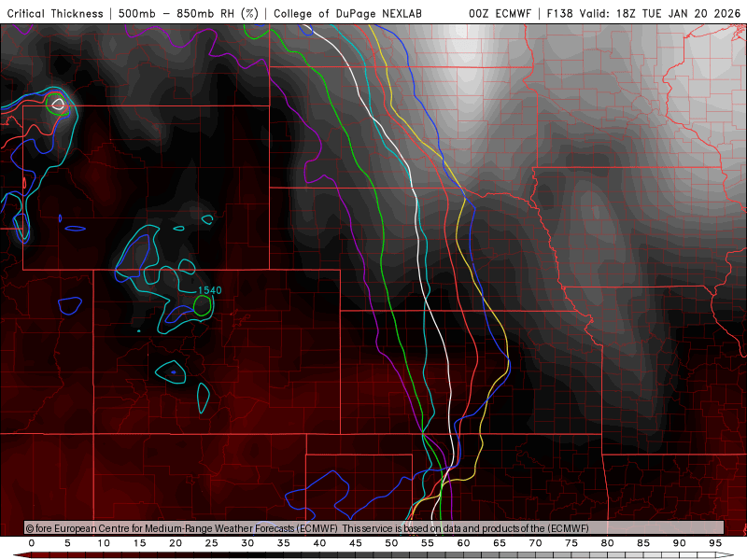Click the "00Z ECMWF" model run label
Viewport: 747px width, 560px height.
point(500,13)
